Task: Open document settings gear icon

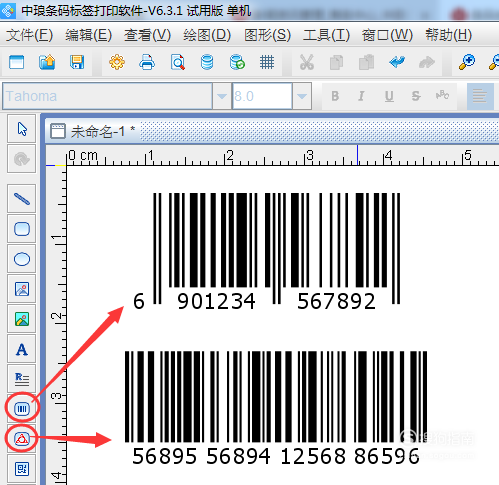Action: (x=117, y=62)
